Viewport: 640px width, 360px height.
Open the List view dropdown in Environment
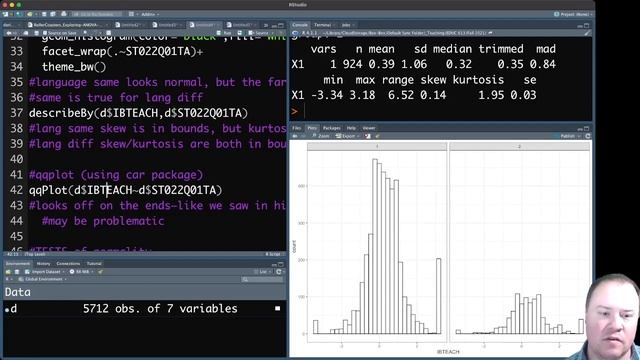tap(262, 272)
